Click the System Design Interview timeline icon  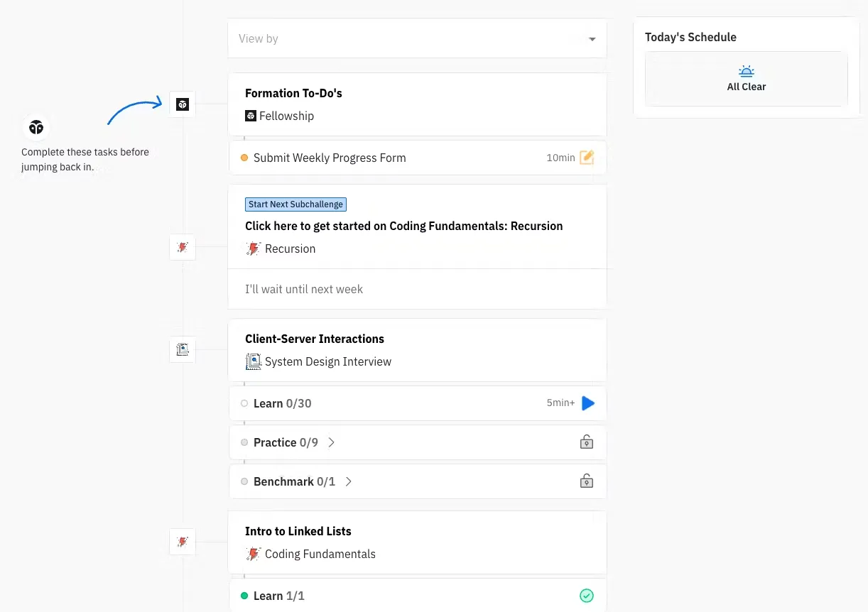(183, 349)
